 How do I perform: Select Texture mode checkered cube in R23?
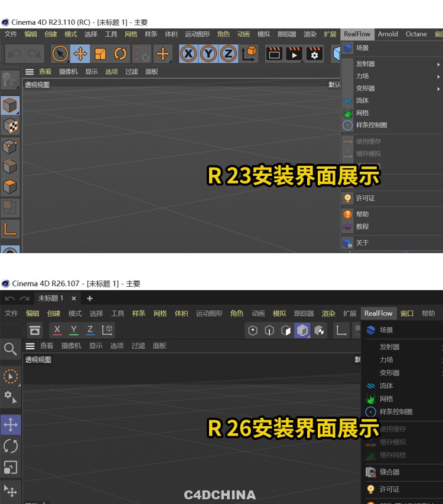tap(10, 126)
